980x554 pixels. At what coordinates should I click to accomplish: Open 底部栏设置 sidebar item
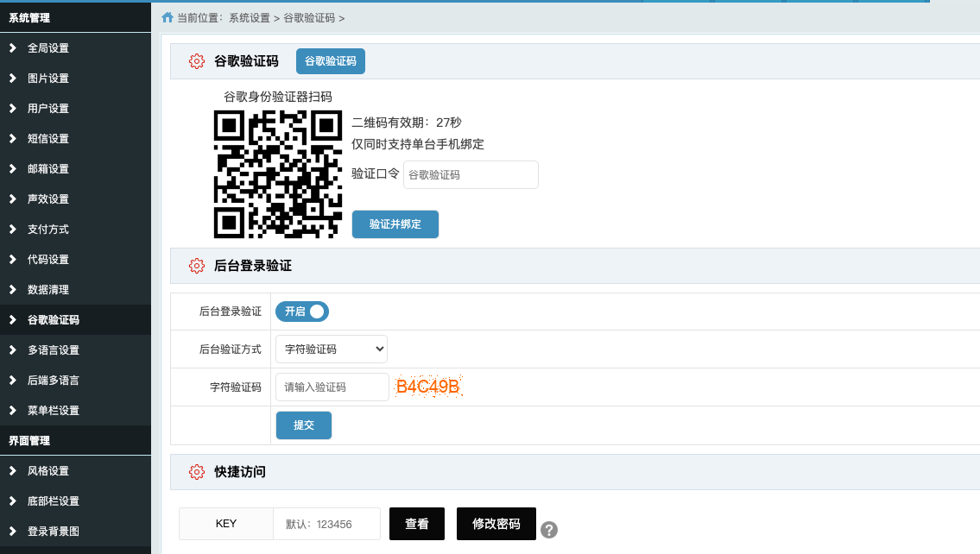coord(76,500)
